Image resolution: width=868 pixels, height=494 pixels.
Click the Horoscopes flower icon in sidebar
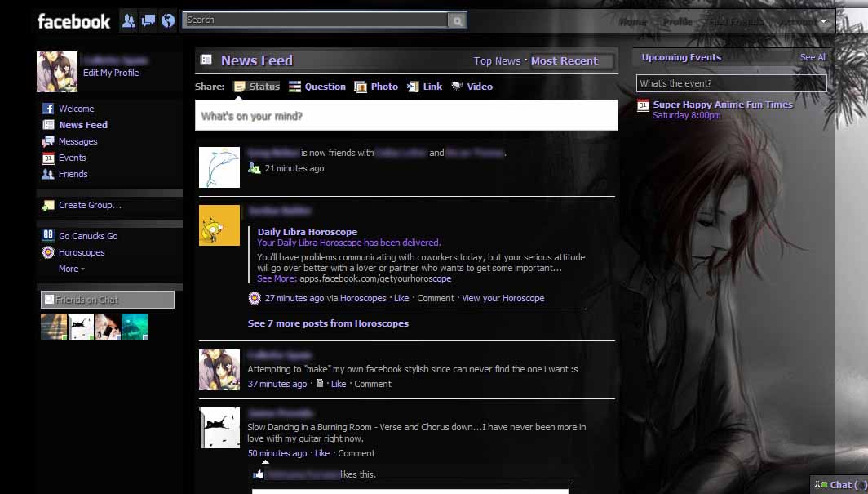tap(48, 252)
